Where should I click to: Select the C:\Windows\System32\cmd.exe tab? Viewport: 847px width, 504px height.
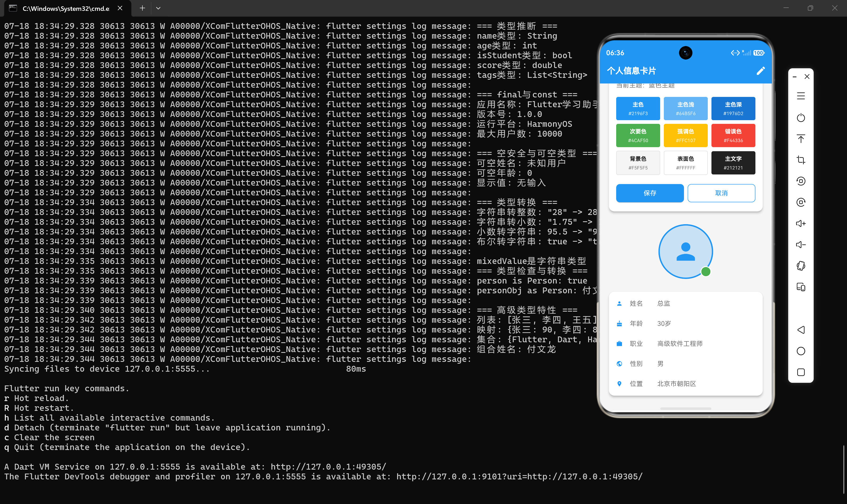(67, 8)
